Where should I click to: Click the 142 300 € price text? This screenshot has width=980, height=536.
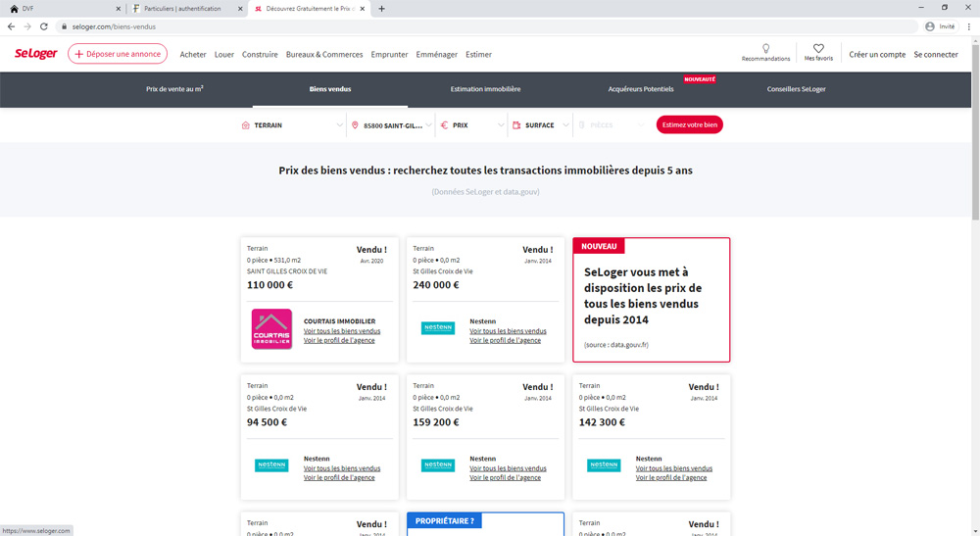click(x=602, y=422)
